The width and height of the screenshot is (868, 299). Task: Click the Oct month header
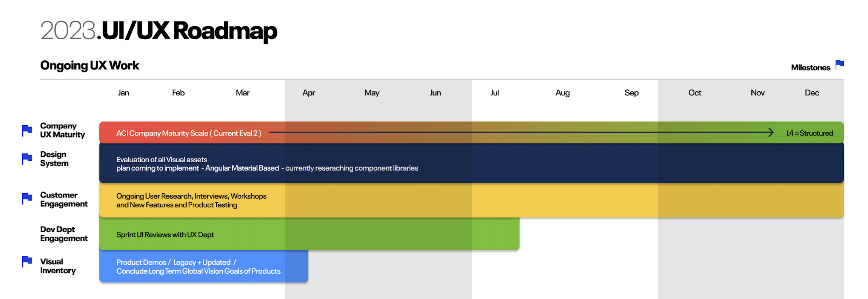(695, 93)
